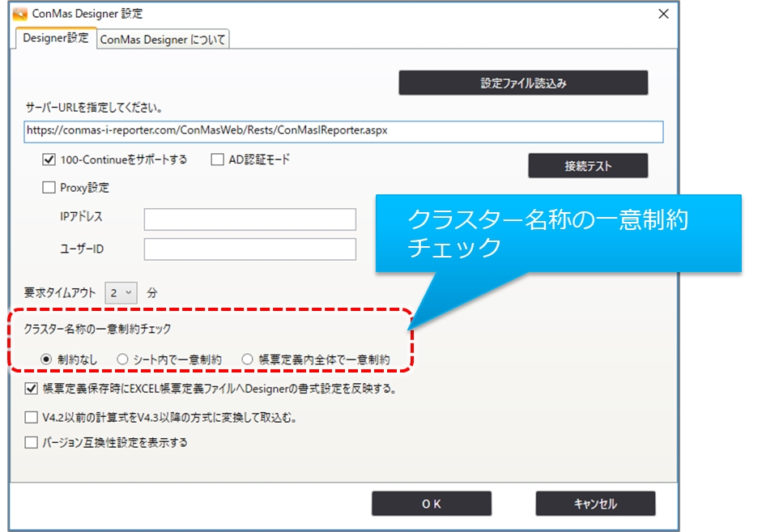Switch to the Designer設定 tab
762x532 pixels.
[x=55, y=38]
